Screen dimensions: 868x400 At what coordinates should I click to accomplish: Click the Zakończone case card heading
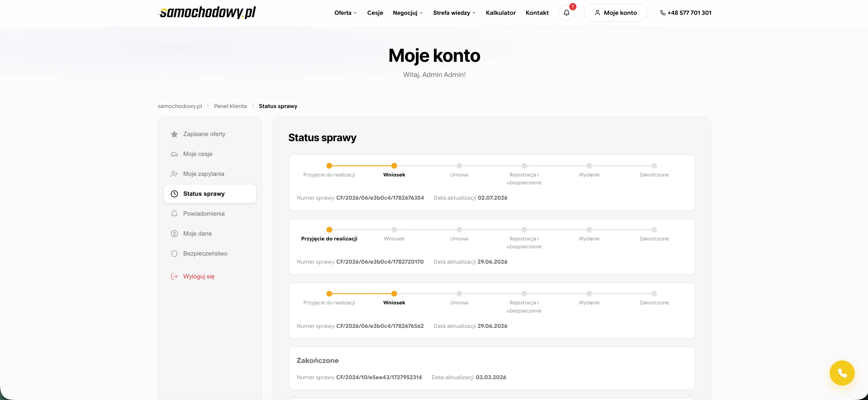[x=318, y=360]
